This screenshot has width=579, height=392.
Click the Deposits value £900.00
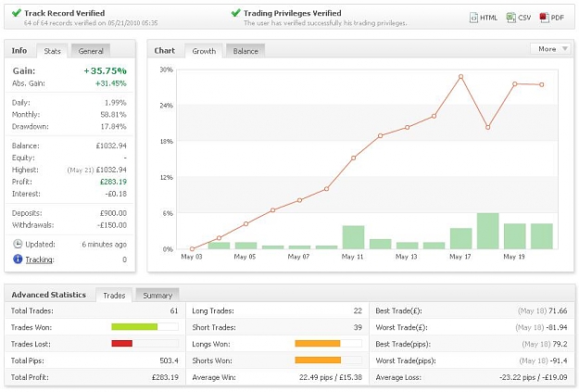click(113, 213)
